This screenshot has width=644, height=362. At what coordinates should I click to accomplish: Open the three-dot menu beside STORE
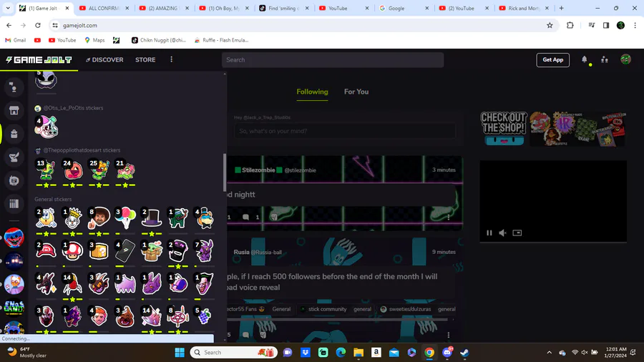point(171,59)
